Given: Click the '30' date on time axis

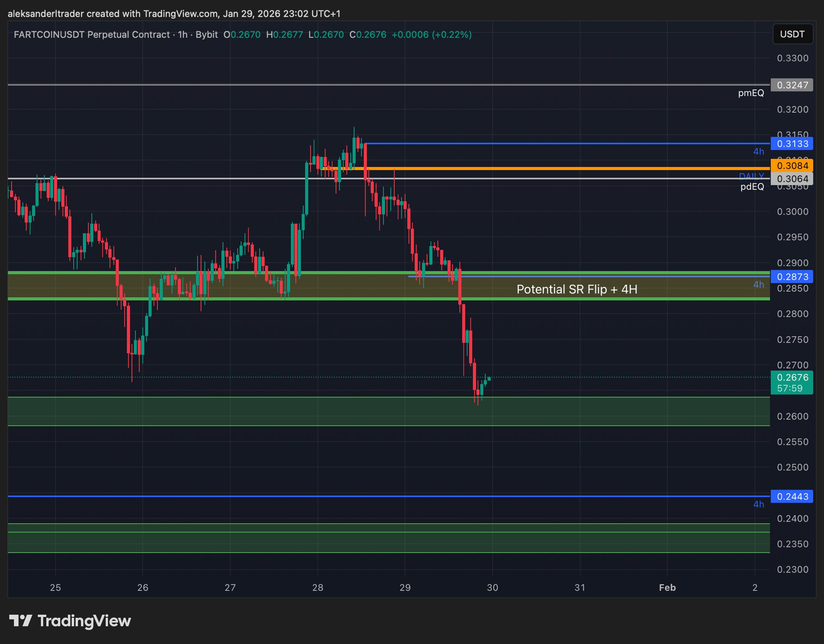Looking at the screenshot, I should point(492,588).
